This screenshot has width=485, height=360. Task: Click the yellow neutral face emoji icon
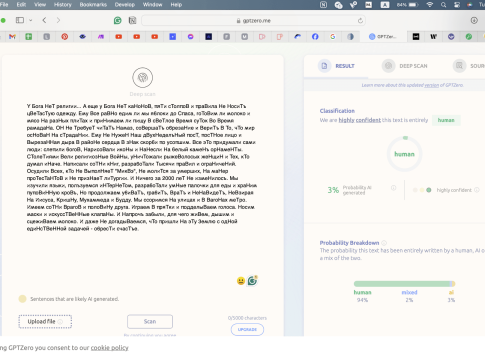(x=241, y=281)
